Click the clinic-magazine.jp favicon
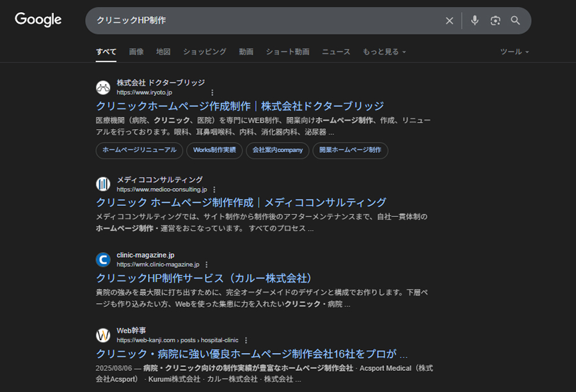Image resolution: width=576 pixels, height=392 pixels. pyautogui.click(x=102, y=259)
